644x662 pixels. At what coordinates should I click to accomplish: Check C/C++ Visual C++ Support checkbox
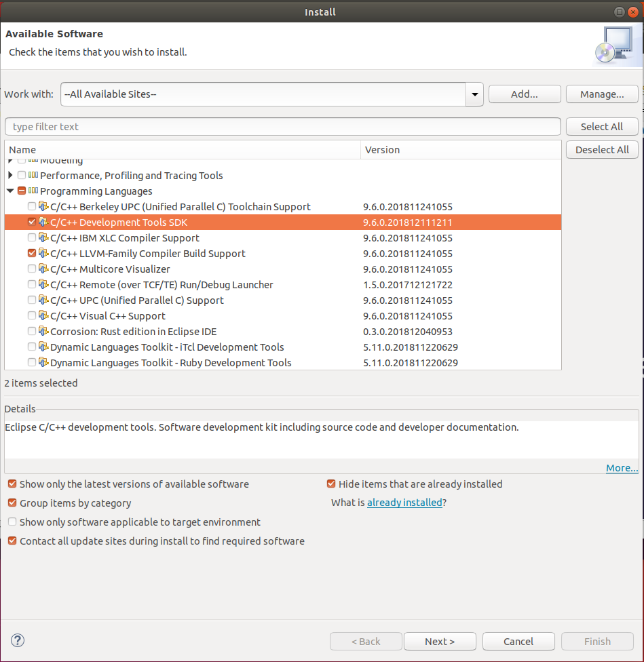point(32,316)
